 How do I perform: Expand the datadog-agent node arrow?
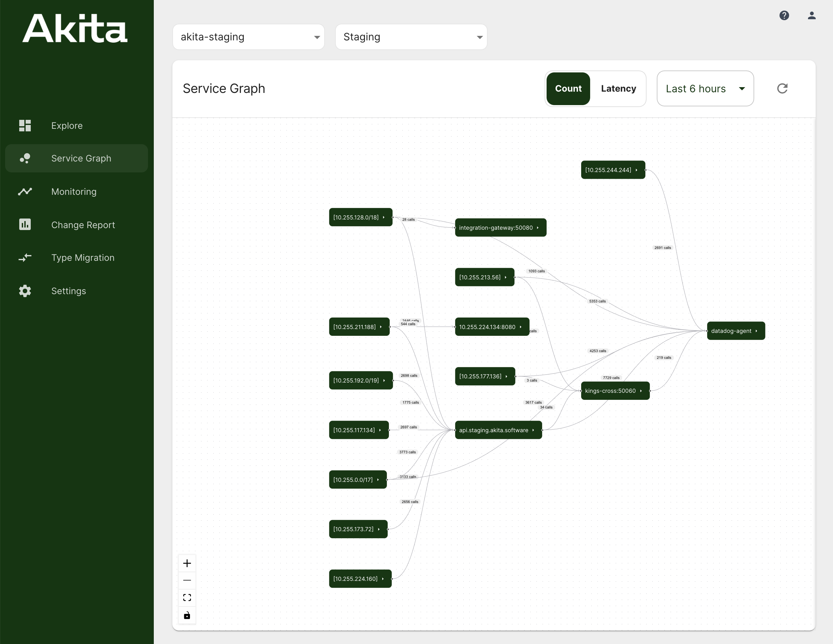click(756, 331)
